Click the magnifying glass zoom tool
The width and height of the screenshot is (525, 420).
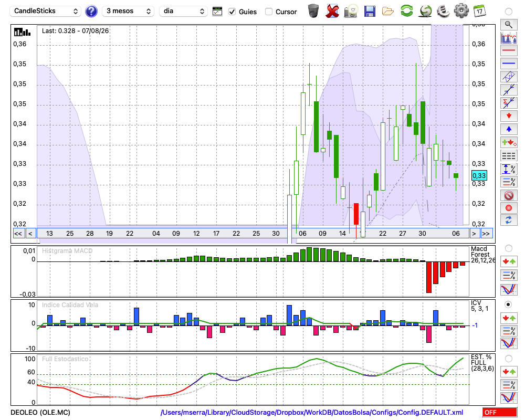[509, 25]
